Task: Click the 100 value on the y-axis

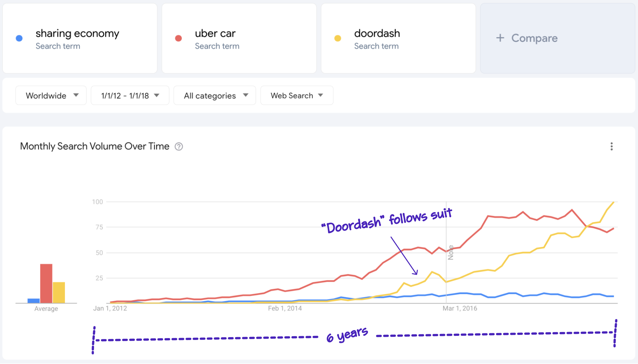Action: coord(98,202)
